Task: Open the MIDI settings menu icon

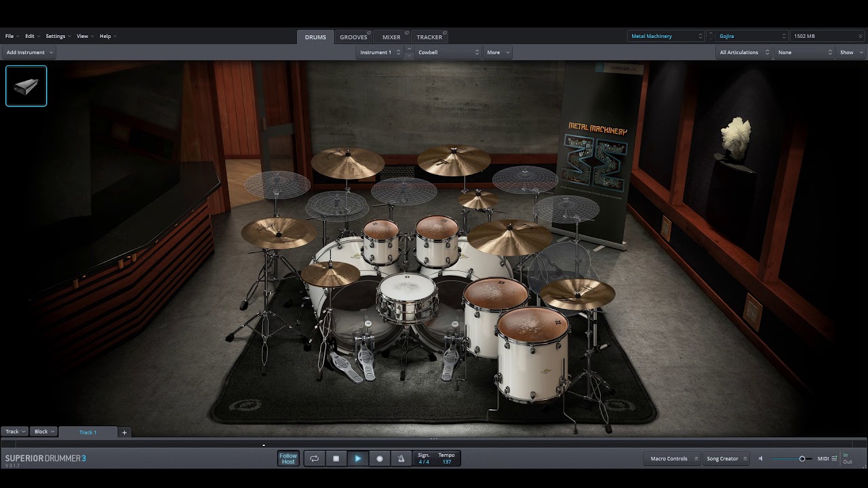Action: pyautogui.click(x=834, y=459)
